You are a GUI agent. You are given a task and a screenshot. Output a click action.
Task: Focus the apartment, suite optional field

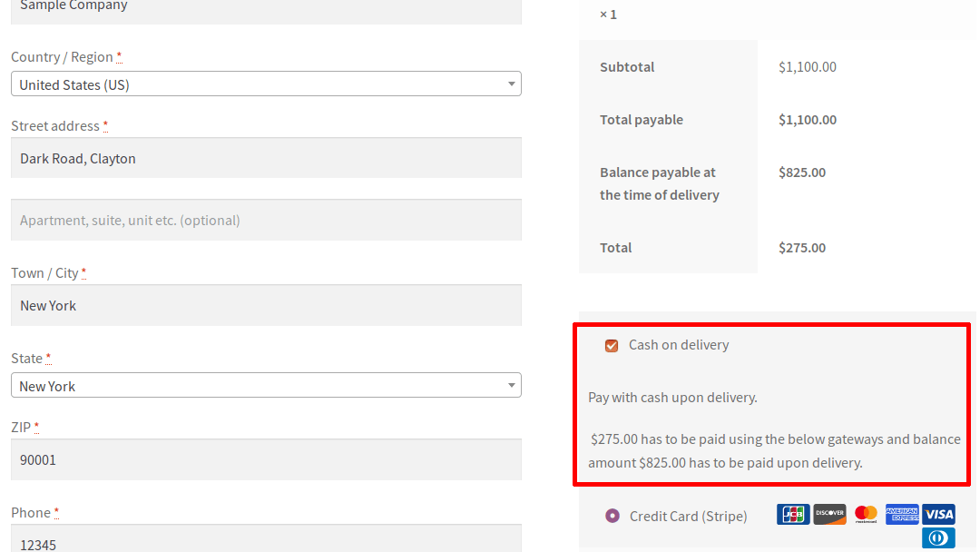[265, 220]
